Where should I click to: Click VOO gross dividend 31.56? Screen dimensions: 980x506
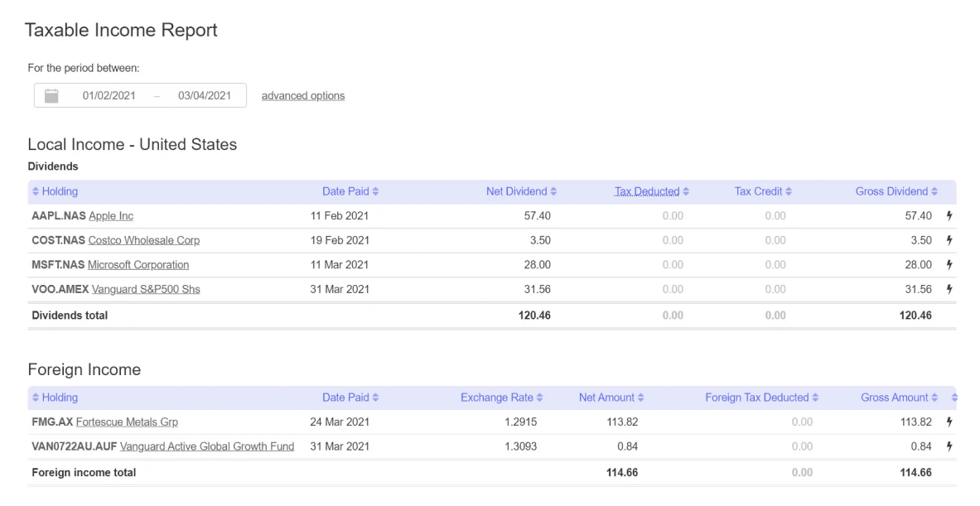click(918, 289)
